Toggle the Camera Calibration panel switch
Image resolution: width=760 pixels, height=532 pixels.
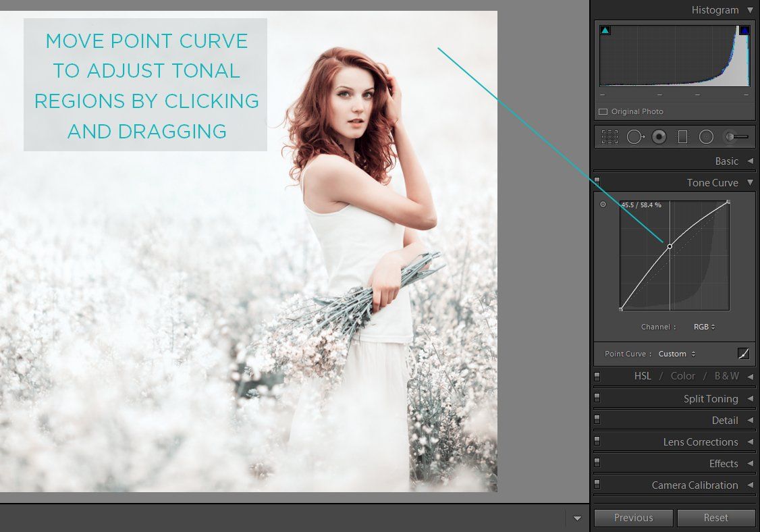(x=597, y=484)
